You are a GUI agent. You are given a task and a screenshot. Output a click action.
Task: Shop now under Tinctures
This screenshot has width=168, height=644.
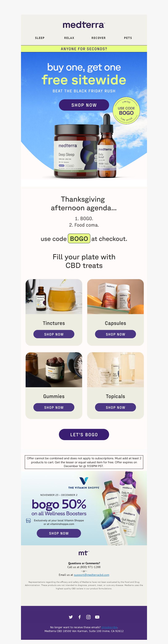pyautogui.click(x=54, y=334)
